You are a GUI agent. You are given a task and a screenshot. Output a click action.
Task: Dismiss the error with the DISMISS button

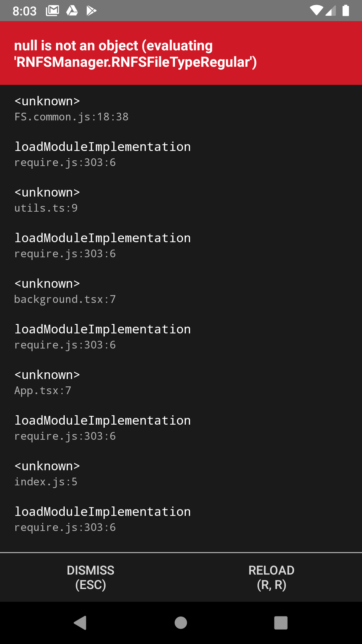(x=90, y=578)
